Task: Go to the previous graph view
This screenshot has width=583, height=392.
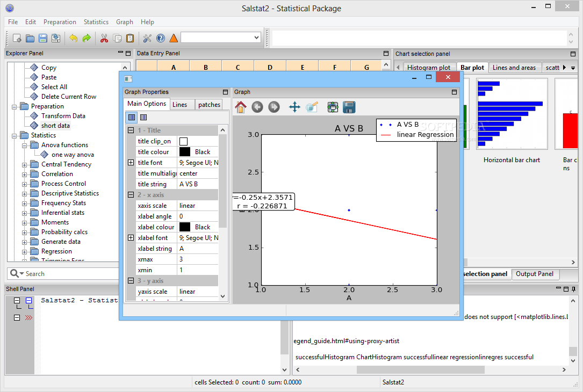Action: coord(257,107)
